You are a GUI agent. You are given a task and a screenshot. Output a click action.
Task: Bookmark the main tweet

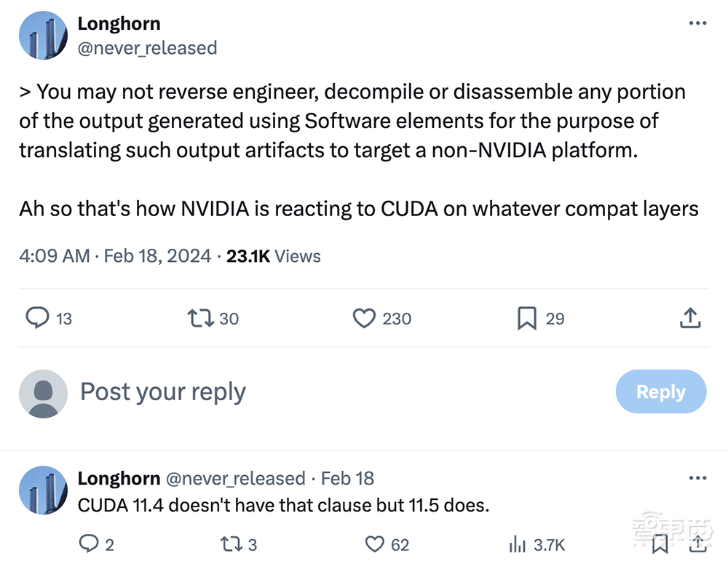pos(526,318)
